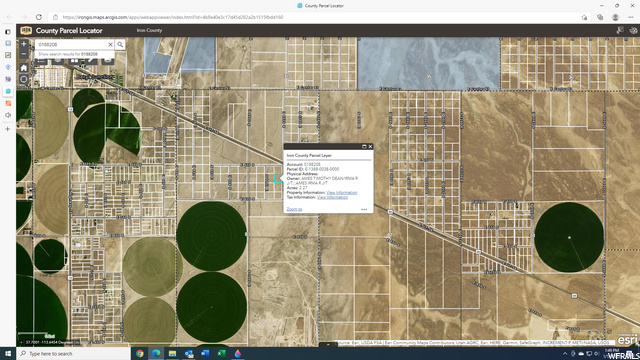Viewport: 640px width, 360px height.
Task: Open Property Information View Information link
Action: (342, 193)
